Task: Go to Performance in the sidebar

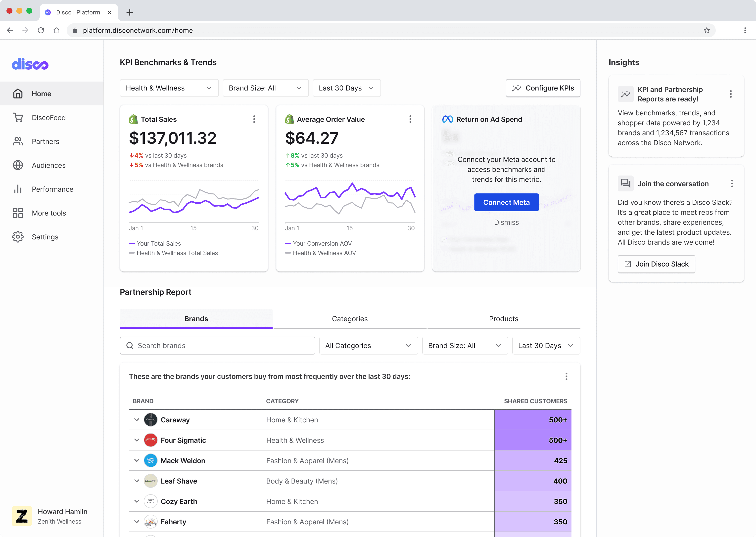Action: tap(52, 189)
